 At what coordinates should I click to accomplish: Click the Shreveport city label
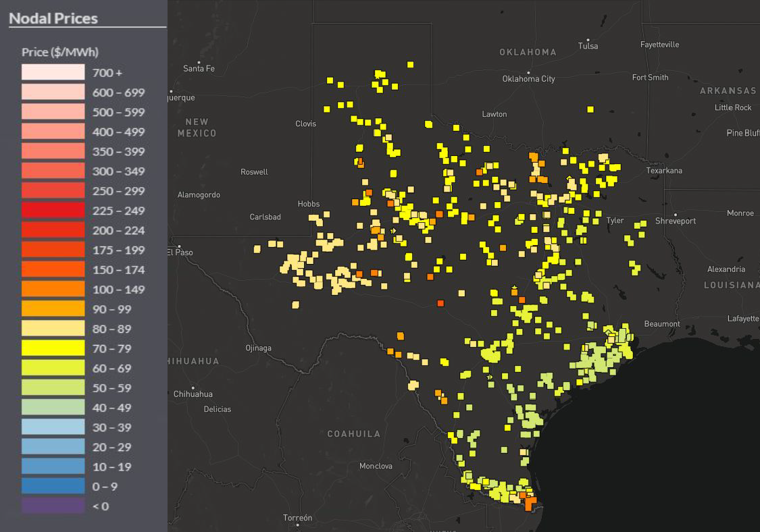tap(675, 221)
